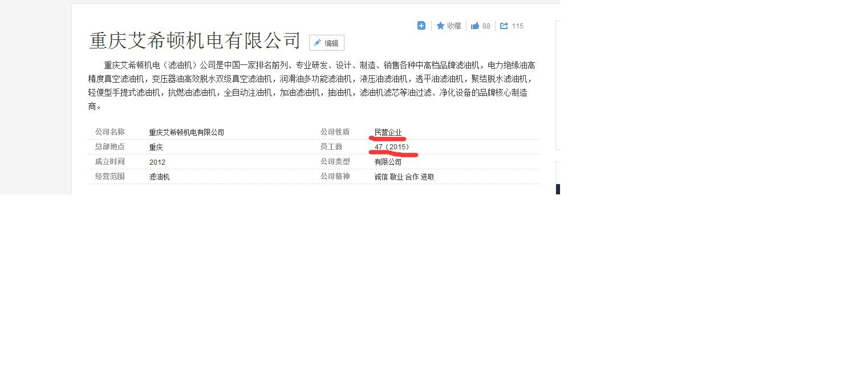868x379 pixels.
Task: Click the 滤油机 business scope value
Action: pyautogui.click(x=159, y=177)
